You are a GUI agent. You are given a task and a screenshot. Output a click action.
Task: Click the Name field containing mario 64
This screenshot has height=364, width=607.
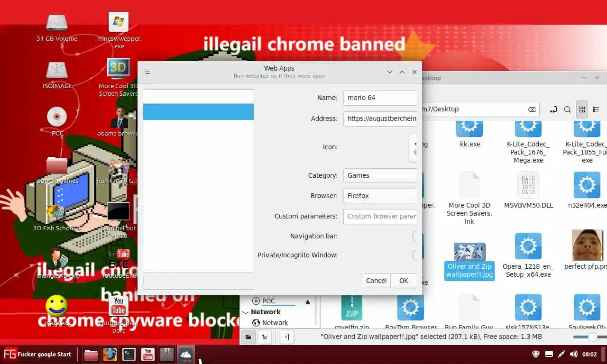(x=380, y=98)
